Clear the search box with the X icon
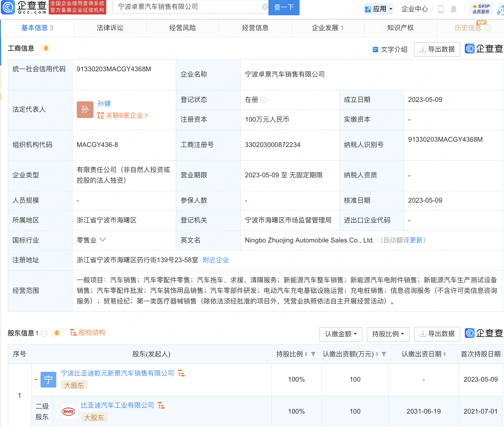Viewport: 504px width, 427px height. click(x=265, y=7)
